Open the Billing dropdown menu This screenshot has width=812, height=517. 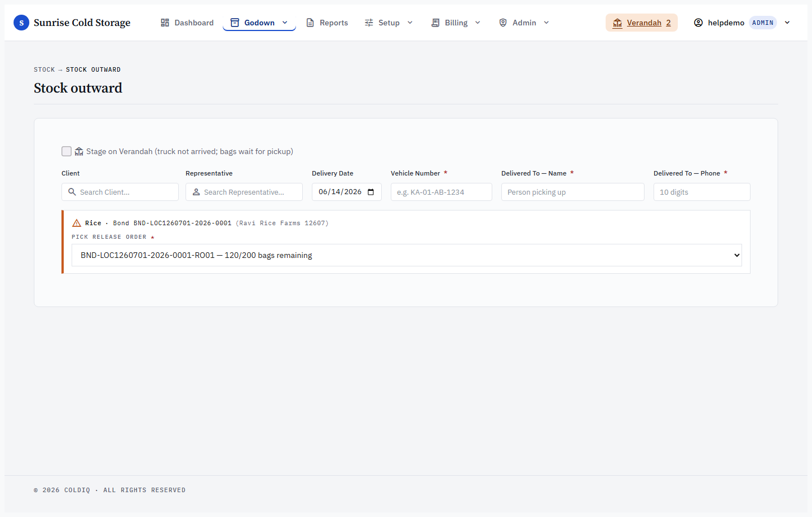point(456,23)
